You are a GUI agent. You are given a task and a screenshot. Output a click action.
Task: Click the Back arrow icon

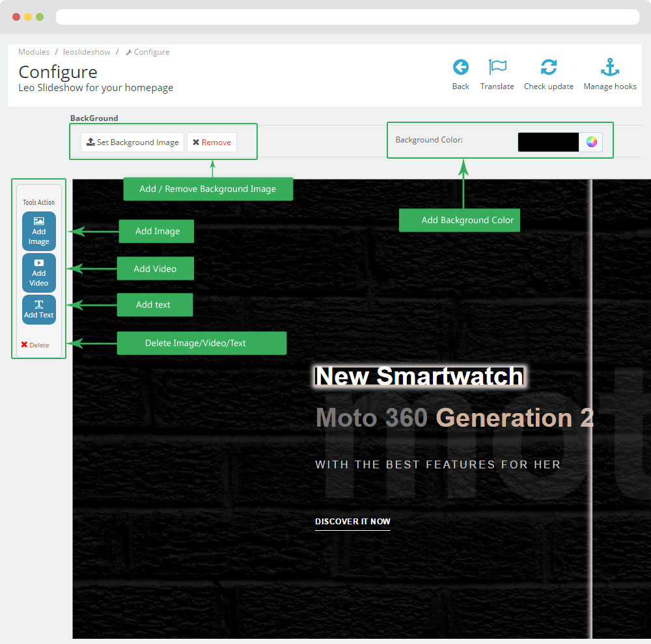point(460,67)
